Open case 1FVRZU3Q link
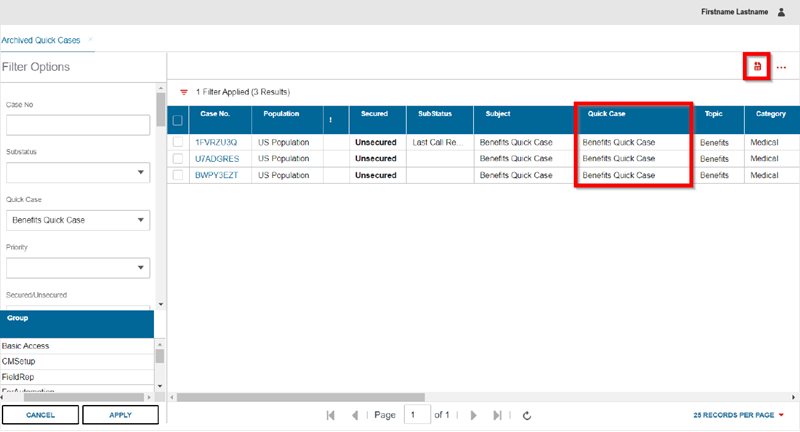This screenshot has height=432, width=800. click(216, 142)
